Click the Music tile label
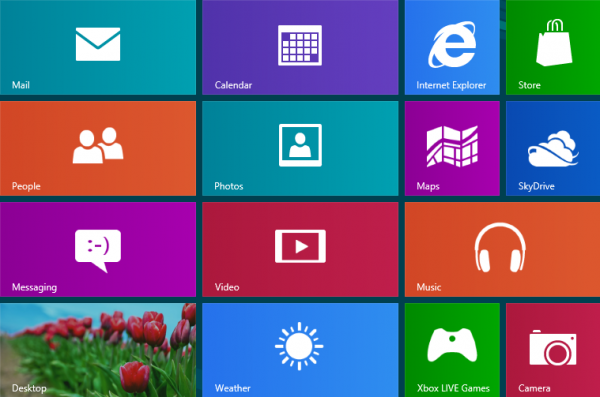600x397 pixels. pos(429,287)
